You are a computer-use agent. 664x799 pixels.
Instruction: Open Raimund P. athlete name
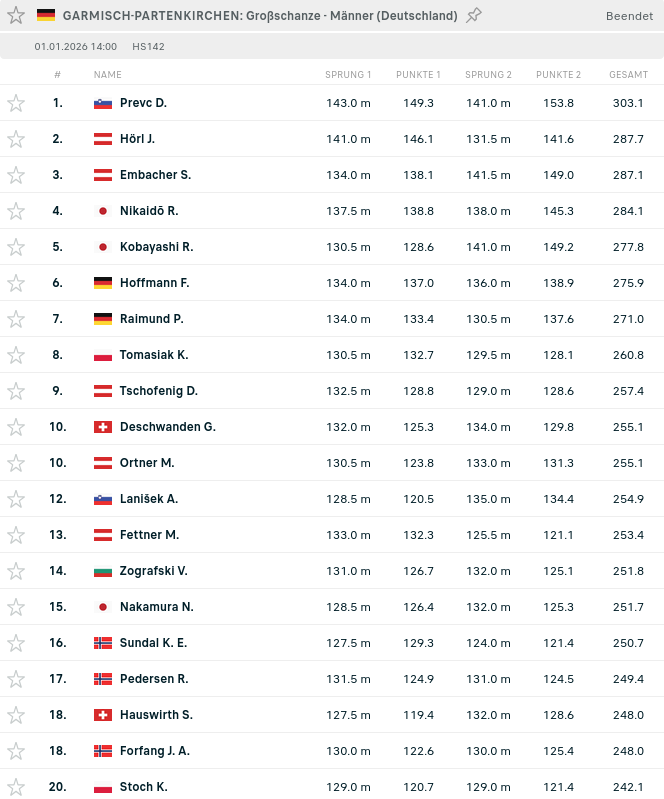point(151,319)
